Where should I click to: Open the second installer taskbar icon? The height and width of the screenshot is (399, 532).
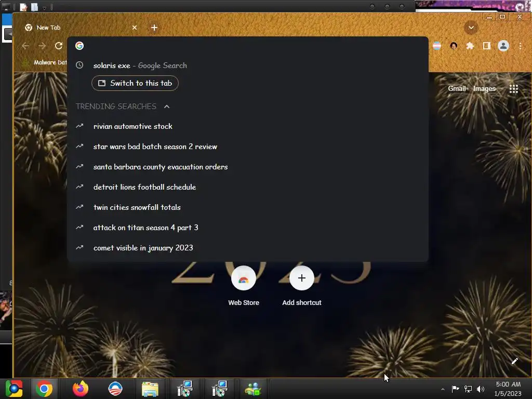click(219, 389)
